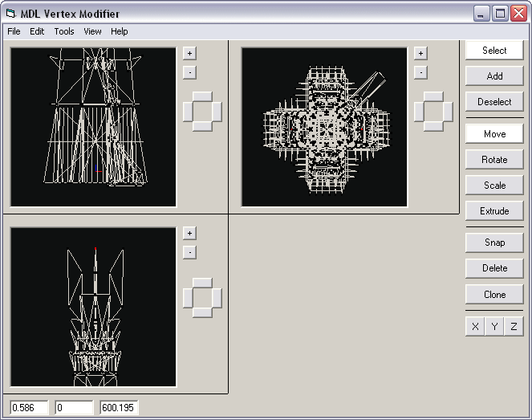Screen dimensions: 532x420
Task: Click the X coordinate field showing 0.586
Action: [30, 407]
